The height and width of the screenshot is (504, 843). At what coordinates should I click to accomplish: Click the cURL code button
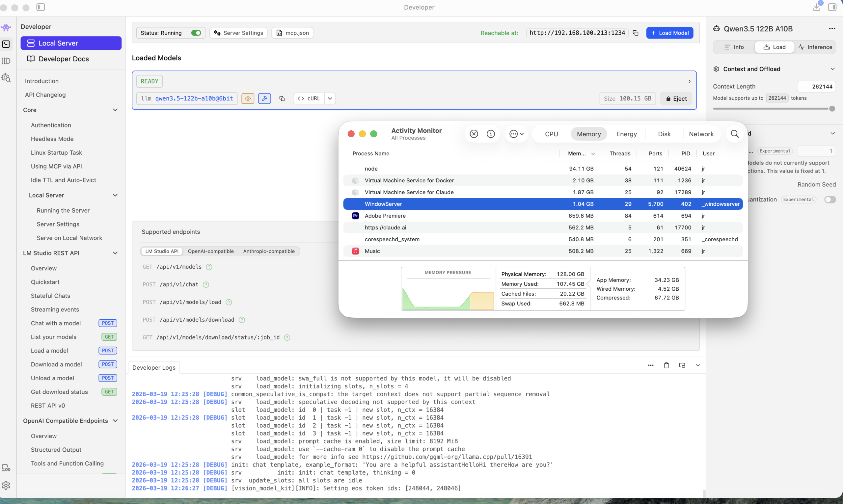[x=309, y=98]
